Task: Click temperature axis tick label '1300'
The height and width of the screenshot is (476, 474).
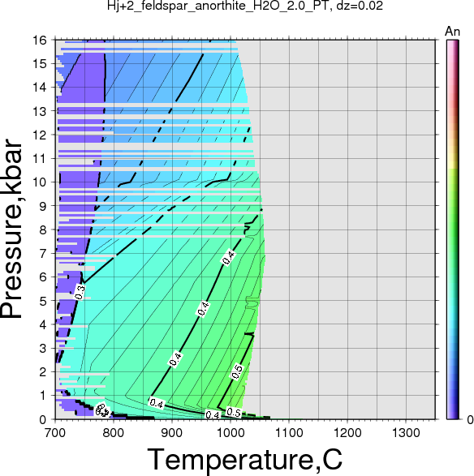Action: [406, 432]
